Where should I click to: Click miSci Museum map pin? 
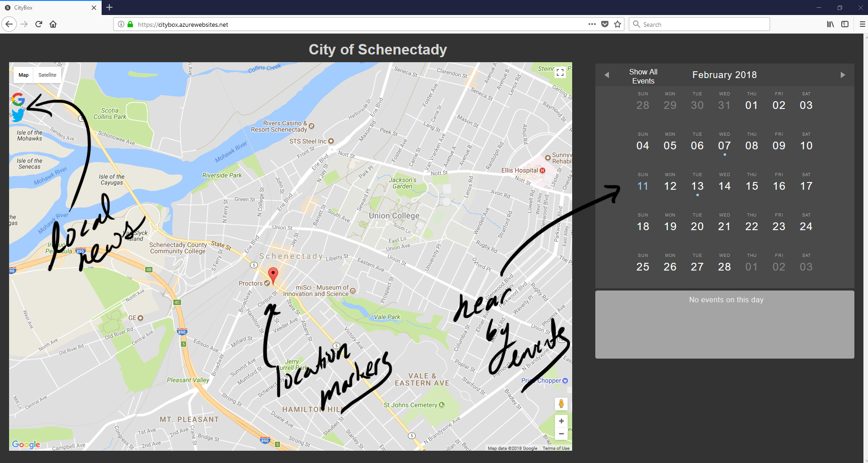(353, 291)
